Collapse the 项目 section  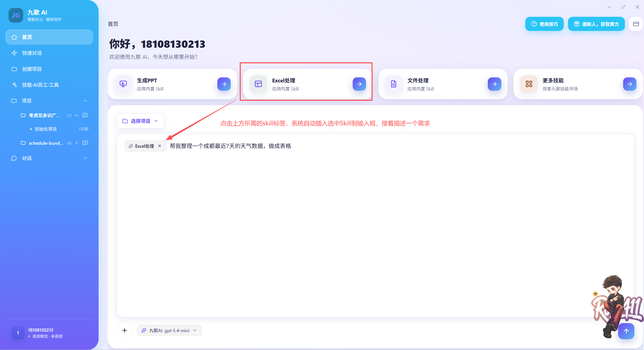(x=86, y=101)
